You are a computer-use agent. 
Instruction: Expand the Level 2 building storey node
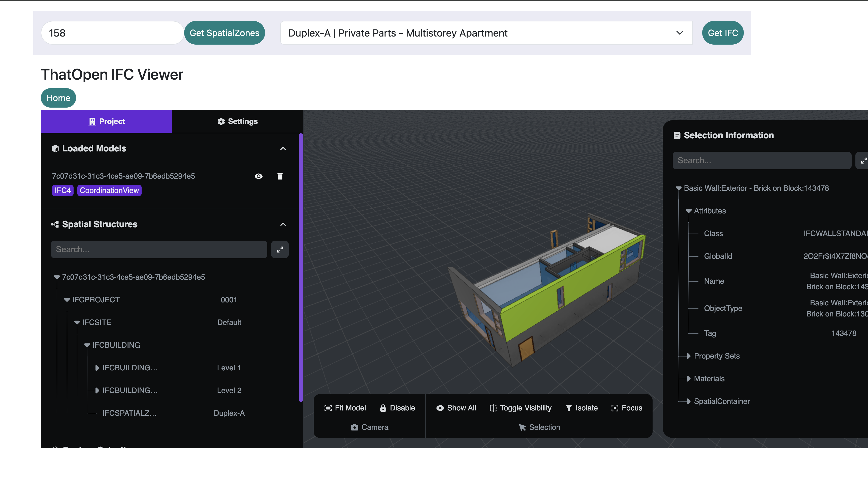[x=97, y=390]
